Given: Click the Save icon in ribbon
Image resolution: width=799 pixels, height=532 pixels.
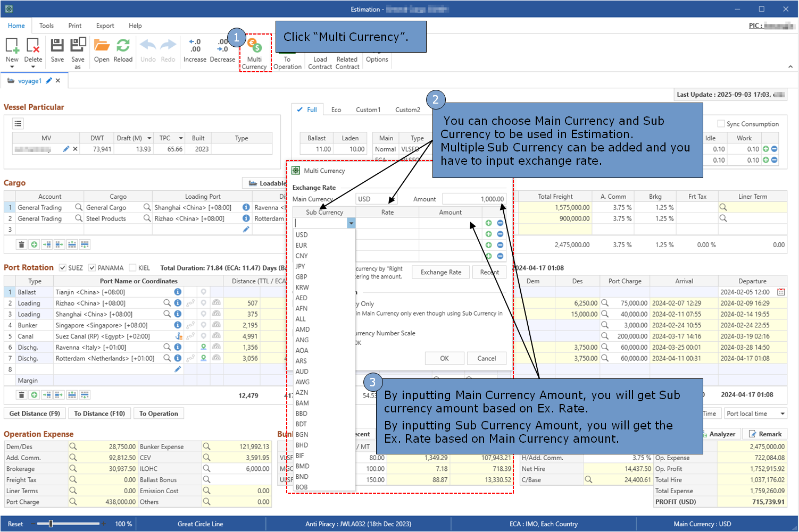Looking at the screenshot, I should 57,46.
